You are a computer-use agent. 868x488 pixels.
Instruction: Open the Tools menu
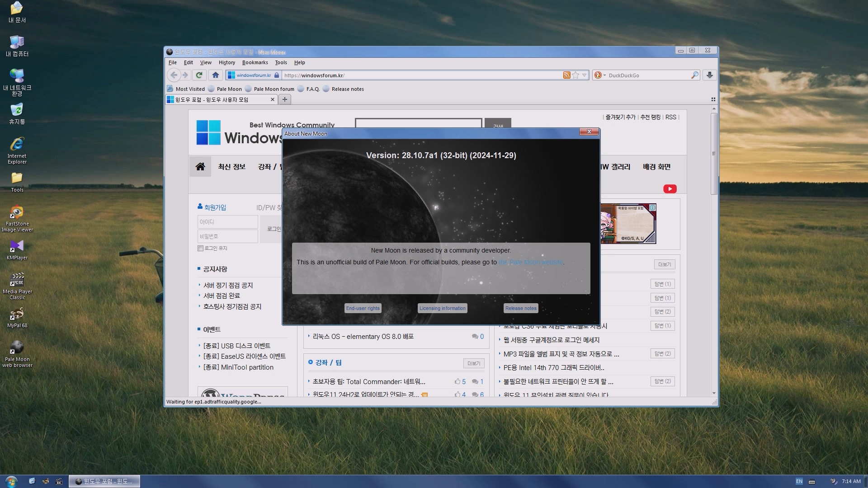pyautogui.click(x=281, y=62)
